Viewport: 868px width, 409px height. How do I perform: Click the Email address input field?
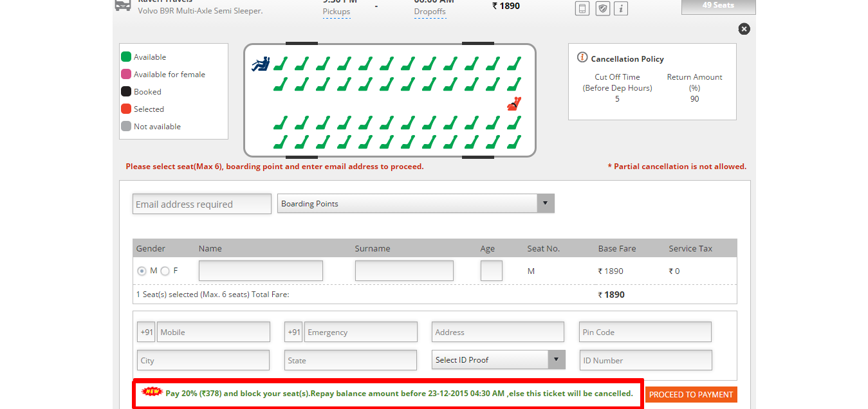(202, 204)
